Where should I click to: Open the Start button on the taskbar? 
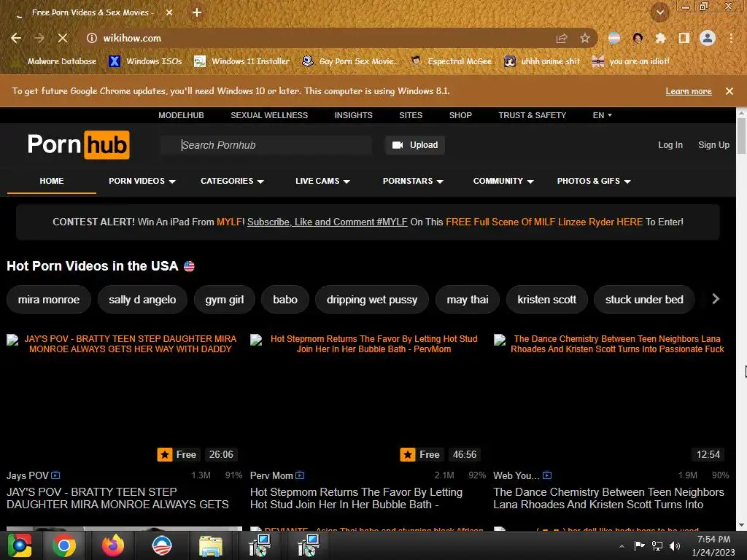pos(20,545)
